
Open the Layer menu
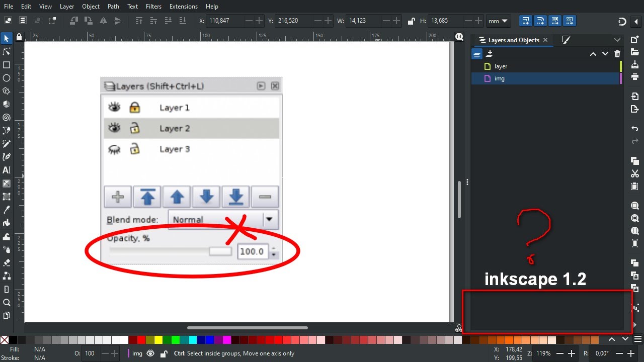click(x=67, y=7)
